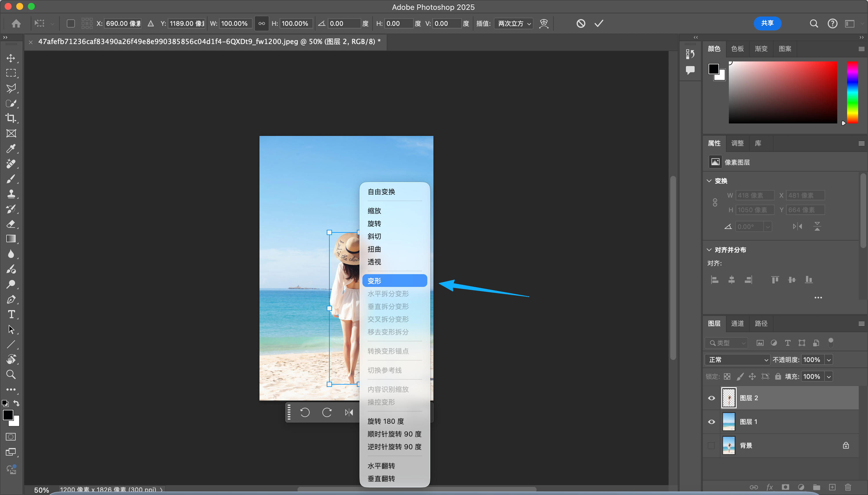Hide 图层 2 using its eye icon

coord(711,398)
